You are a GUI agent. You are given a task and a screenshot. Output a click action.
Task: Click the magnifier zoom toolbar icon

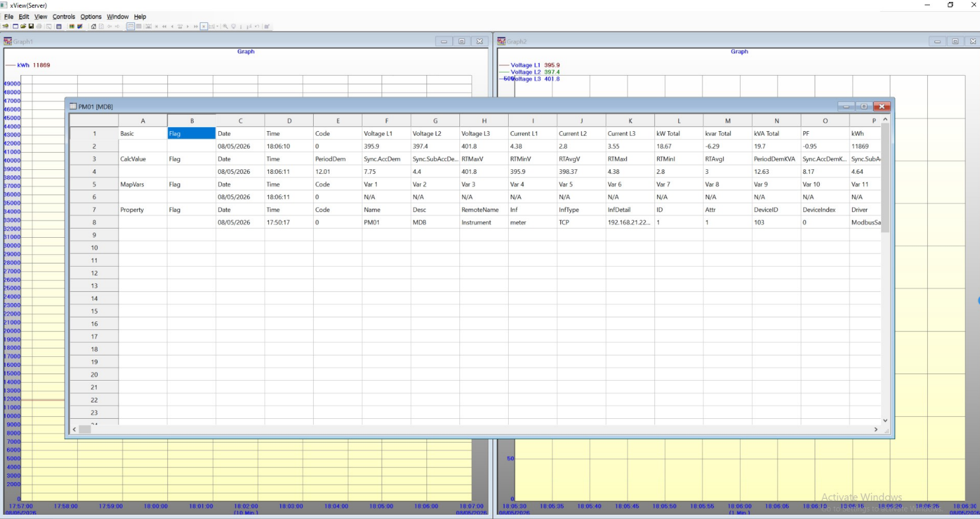[225, 26]
